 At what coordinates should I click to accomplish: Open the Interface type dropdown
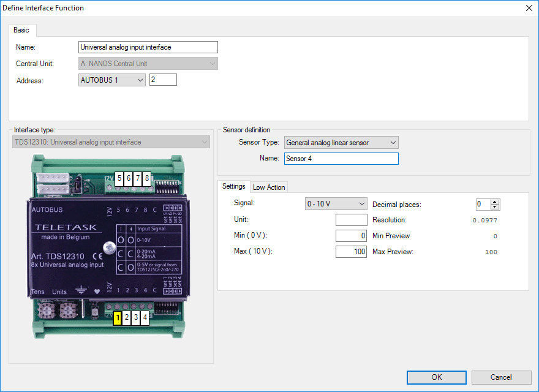point(111,142)
